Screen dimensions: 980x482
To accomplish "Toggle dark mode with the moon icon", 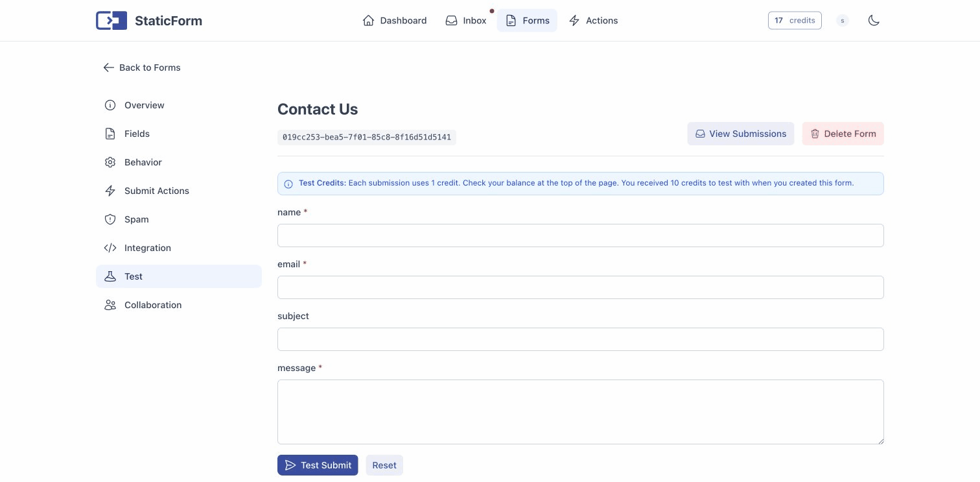I will pos(874,20).
